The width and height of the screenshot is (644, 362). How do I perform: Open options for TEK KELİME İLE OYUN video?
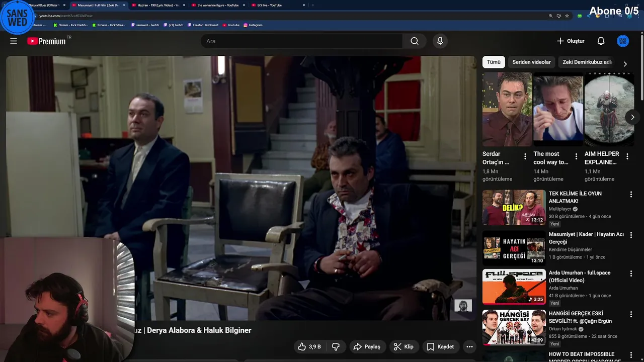[631, 194]
